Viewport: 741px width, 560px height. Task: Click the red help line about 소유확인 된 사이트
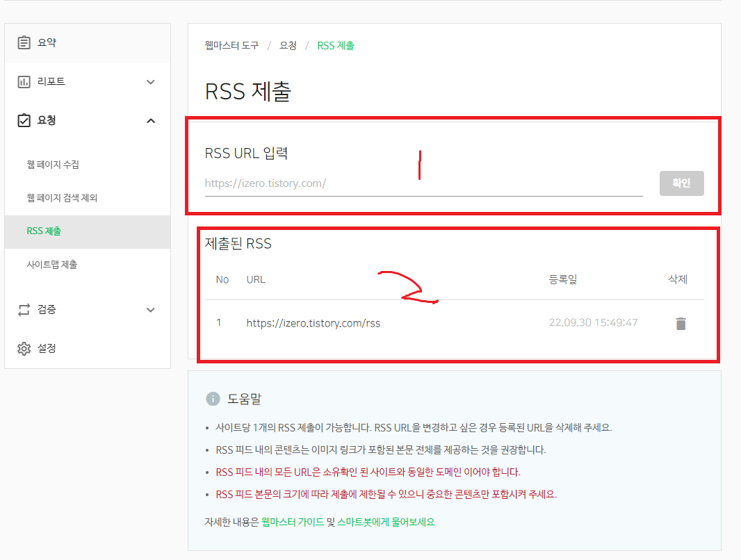pyautogui.click(x=368, y=472)
